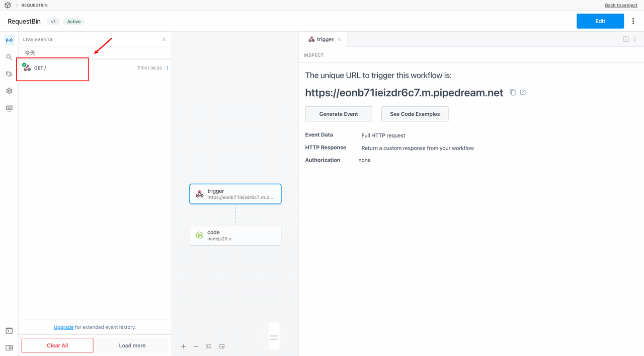This screenshot has width=644, height=356.
Task: Fit workflow to view on canvas
Action: coord(209,346)
